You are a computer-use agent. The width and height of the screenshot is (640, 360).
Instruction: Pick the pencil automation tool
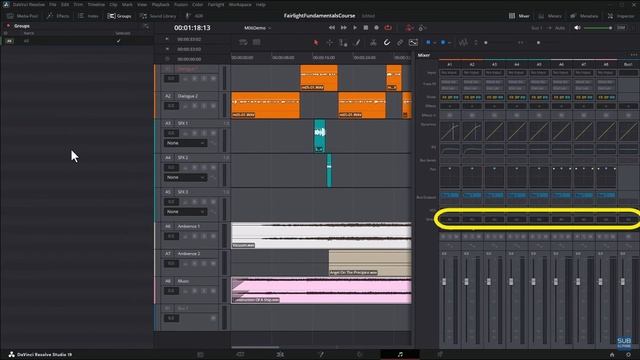pos(358,42)
